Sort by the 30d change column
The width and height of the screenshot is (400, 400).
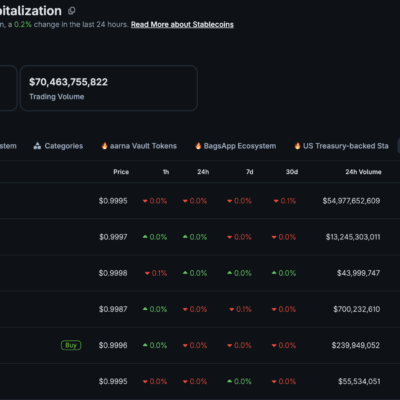[292, 172]
